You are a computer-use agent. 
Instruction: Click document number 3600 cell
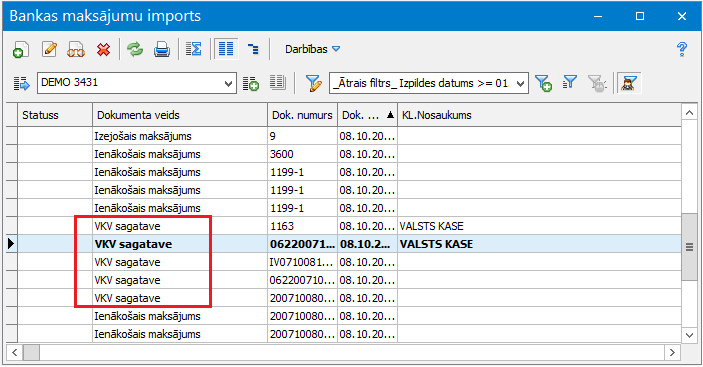(x=303, y=154)
